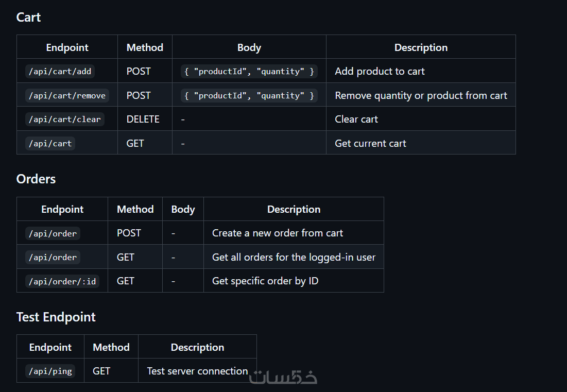Screen dimensions: 567x392
Task: Click the /api/cart endpoint code
Action: (50, 143)
